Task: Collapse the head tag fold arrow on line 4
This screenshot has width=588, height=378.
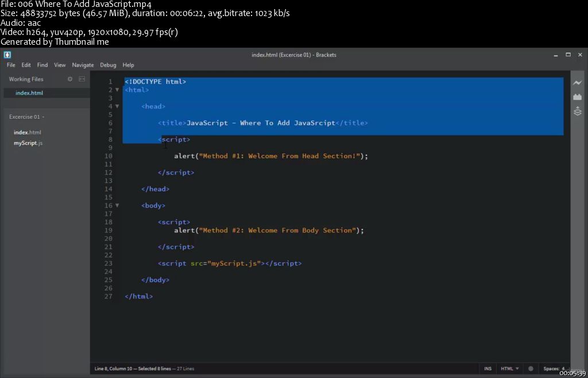Action: [117, 106]
